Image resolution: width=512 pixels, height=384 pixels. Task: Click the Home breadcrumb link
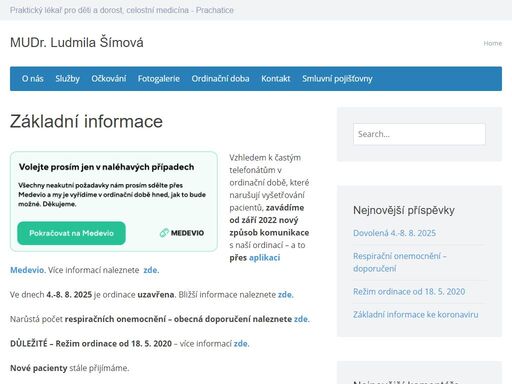[493, 43]
